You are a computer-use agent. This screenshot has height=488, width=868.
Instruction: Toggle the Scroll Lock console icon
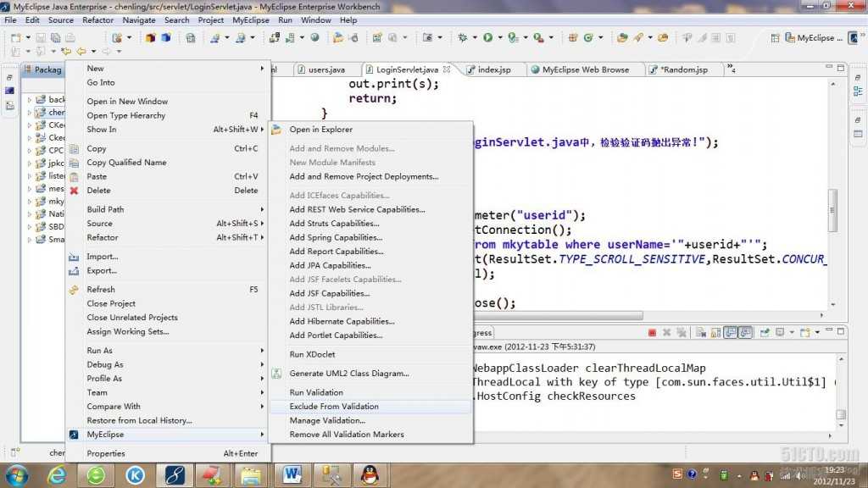click(715, 332)
